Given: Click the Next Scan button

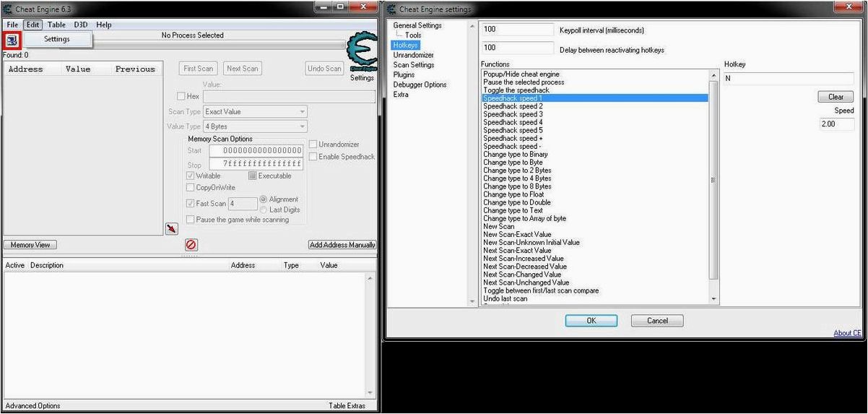Looking at the screenshot, I should click(243, 69).
